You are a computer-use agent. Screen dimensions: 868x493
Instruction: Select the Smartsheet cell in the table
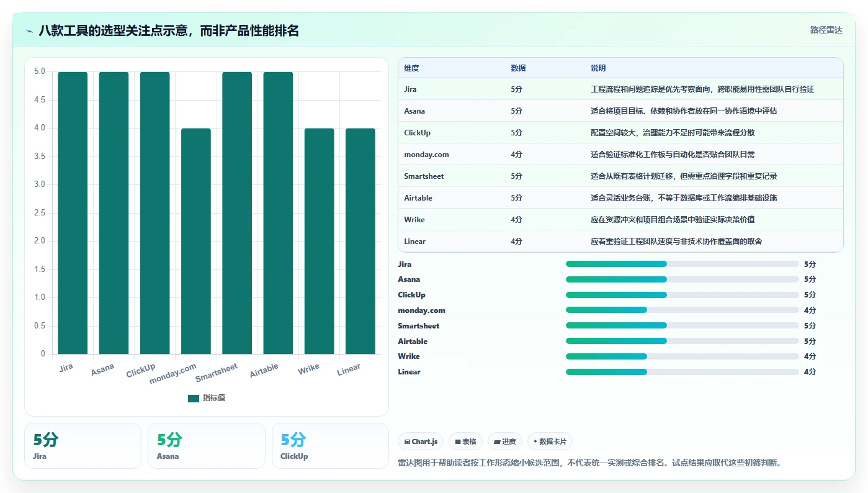[424, 176]
